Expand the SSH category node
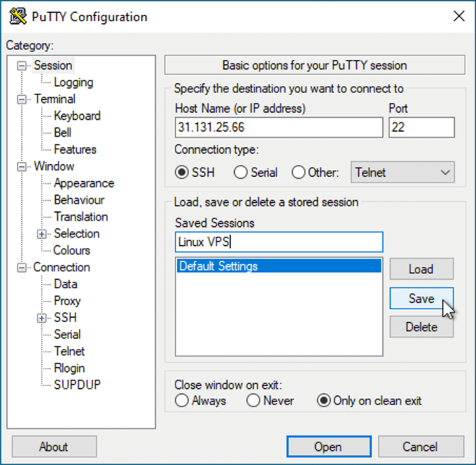476x465 pixels. (42, 318)
